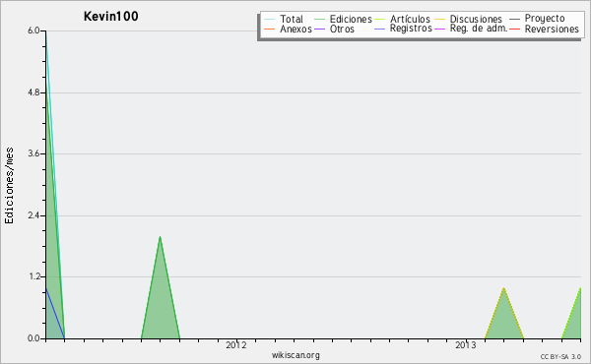This screenshot has height=364, width=591.
Task: Click the 2012 x-axis label
Action: 236,345
